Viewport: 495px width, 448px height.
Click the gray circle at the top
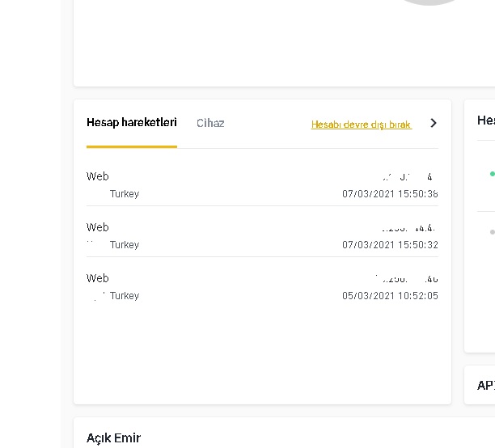coord(429,2)
